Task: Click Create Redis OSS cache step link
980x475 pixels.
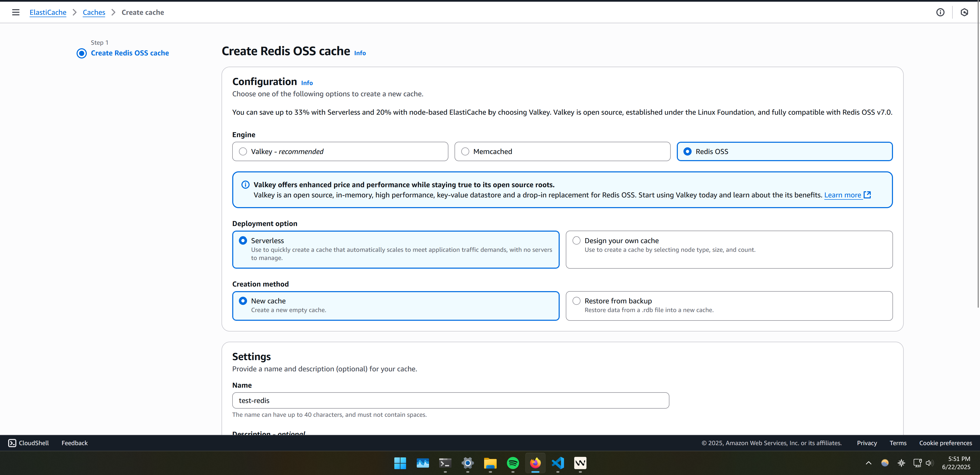Action: [x=130, y=53]
